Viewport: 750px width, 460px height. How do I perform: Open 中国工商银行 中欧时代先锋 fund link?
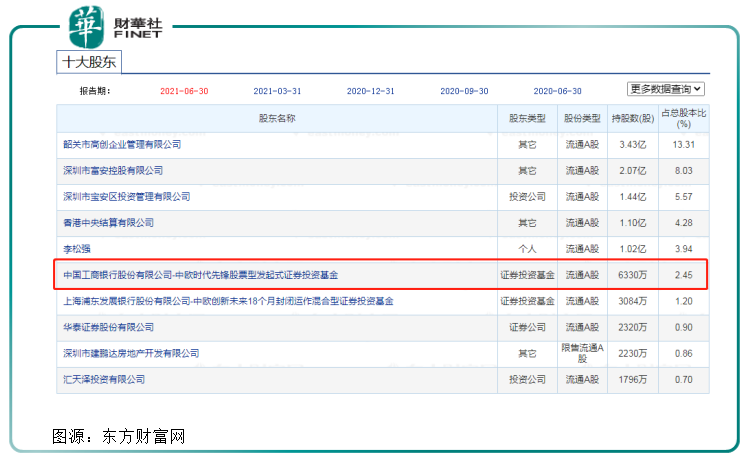point(200,275)
